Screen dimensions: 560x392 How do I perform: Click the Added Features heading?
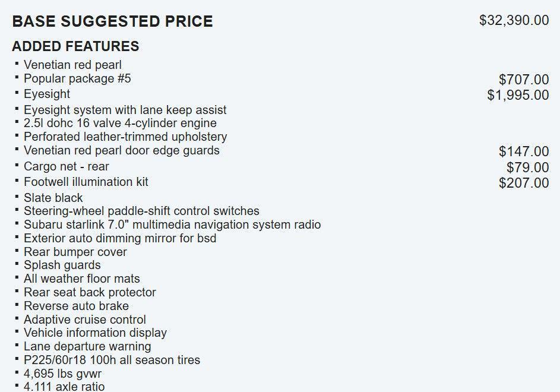[x=75, y=46]
